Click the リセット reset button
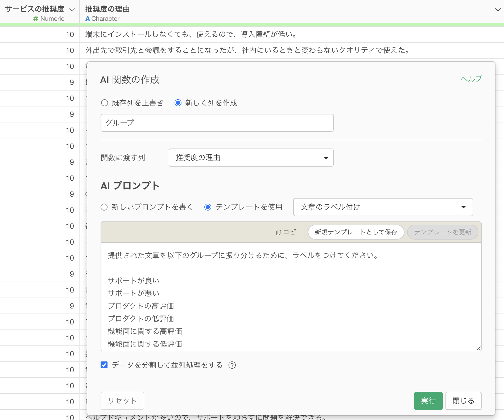The image size is (504, 420). tap(122, 401)
